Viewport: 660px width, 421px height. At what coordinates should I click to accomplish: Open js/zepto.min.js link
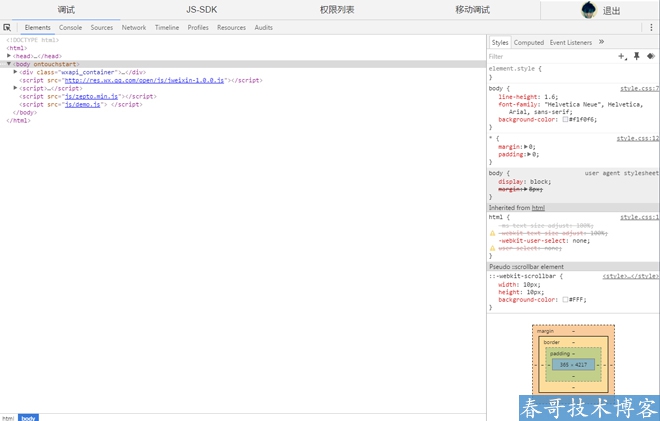tap(91, 96)
